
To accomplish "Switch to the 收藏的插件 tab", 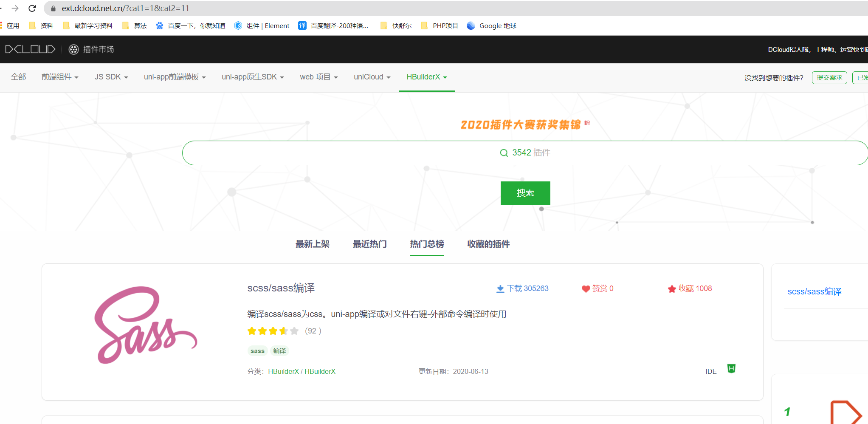I will [x=488, y=244].
